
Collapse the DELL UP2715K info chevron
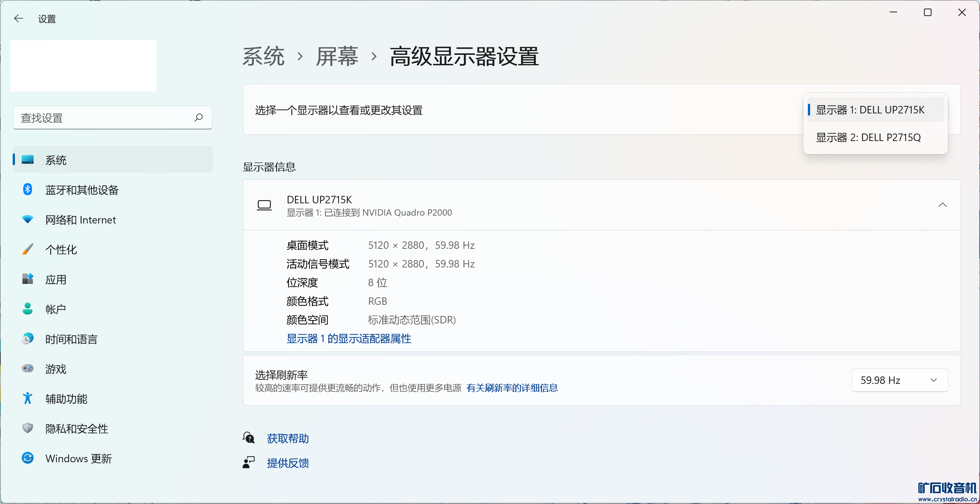click(x=942, y=205)
